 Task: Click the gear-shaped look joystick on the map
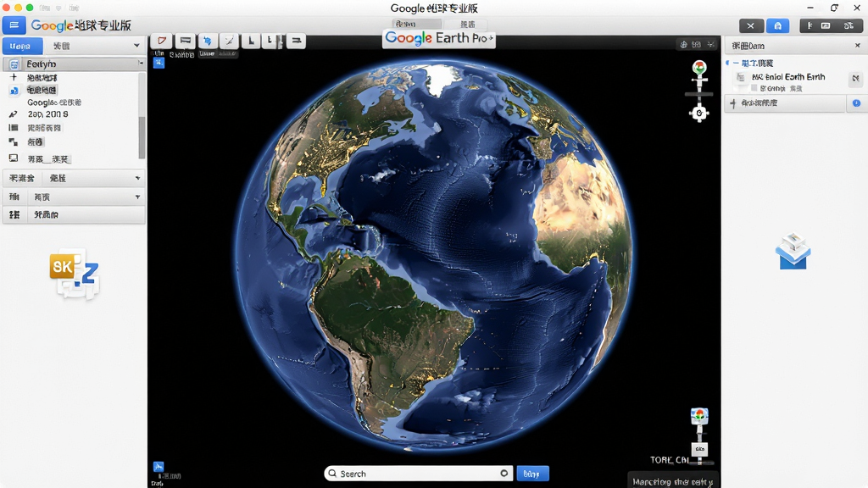(x=699, y=113)
